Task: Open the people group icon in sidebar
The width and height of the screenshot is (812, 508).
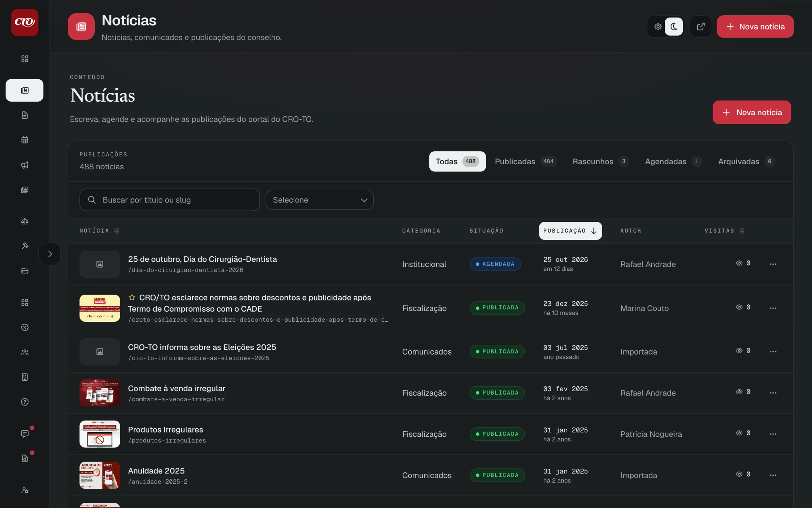Action: [25, 352]
